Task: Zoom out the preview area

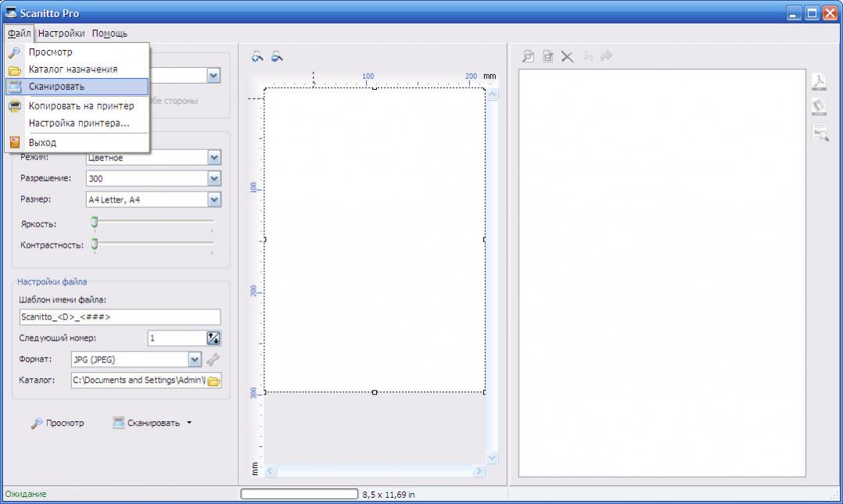Action: (x=277, y=56)
